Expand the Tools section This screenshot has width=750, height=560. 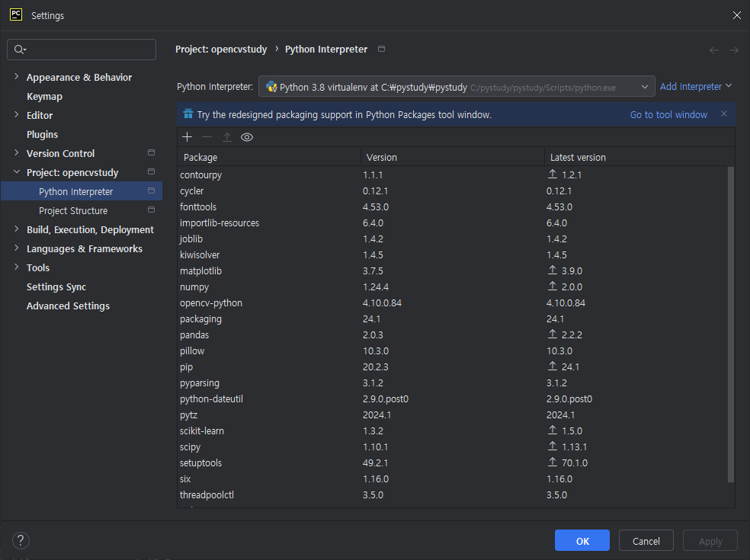coord(16,267)
